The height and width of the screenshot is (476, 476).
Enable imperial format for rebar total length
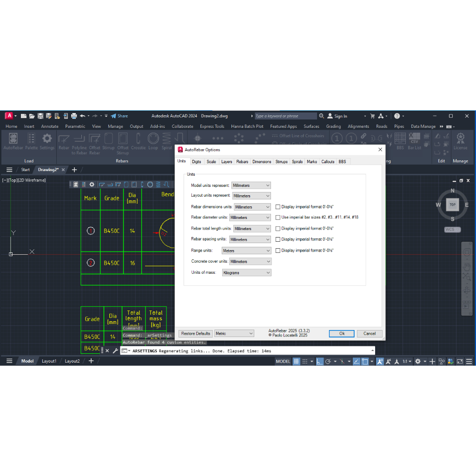(278, 229)
